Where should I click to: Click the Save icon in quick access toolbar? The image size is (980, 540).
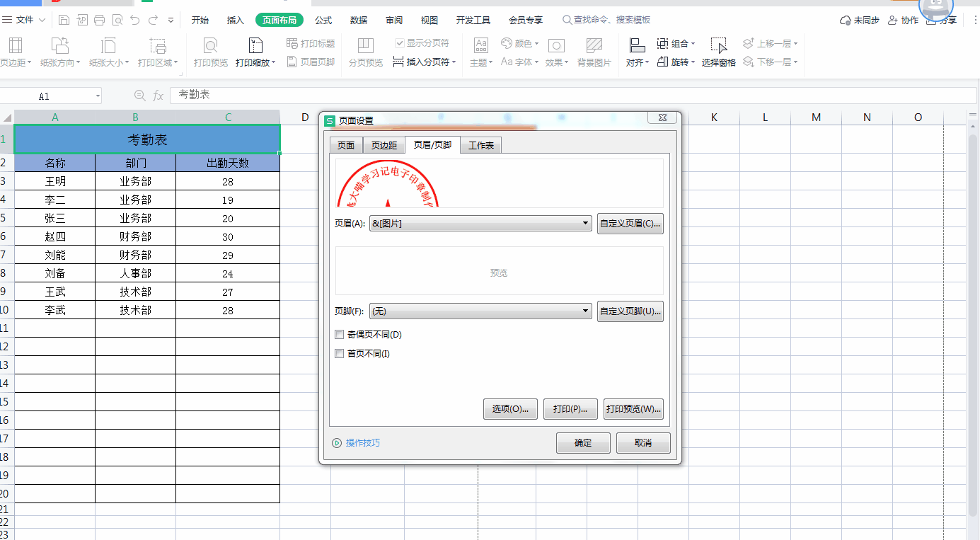point(64,20)
